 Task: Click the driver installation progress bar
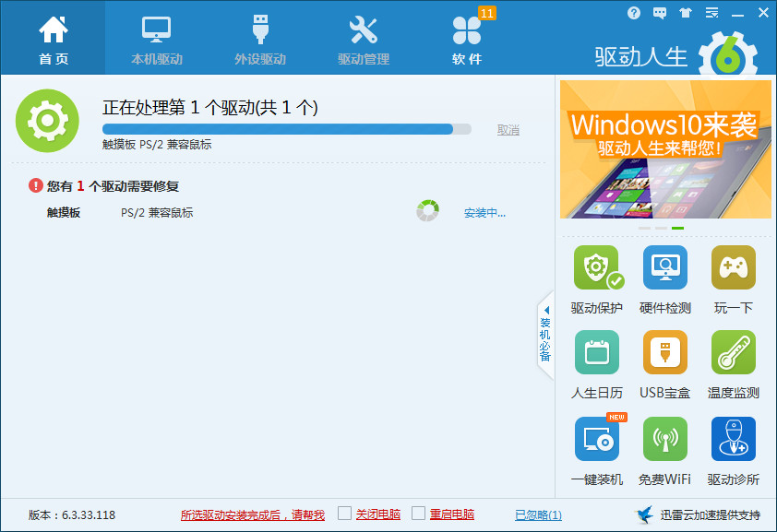287,130
